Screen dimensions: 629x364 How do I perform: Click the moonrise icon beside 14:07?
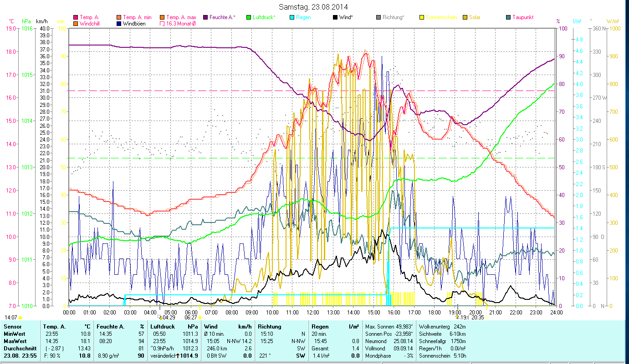click(20, 318)
